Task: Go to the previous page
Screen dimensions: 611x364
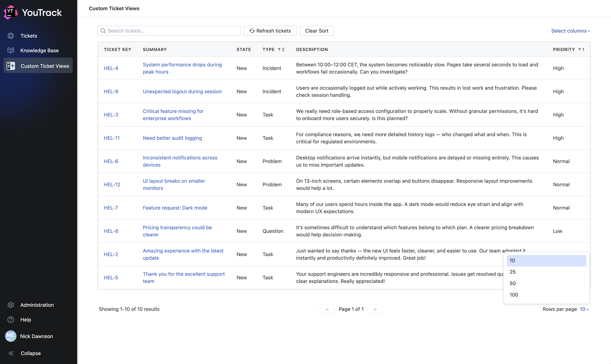Action: (x=327, y=309)
